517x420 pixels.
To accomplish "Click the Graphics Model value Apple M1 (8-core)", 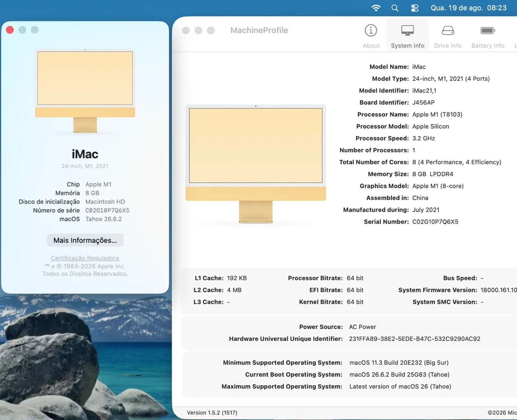I will (438, 186).
